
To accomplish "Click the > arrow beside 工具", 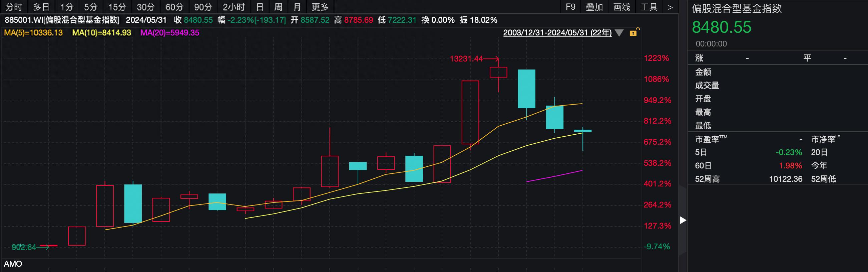I will click(x=670, y=7).
